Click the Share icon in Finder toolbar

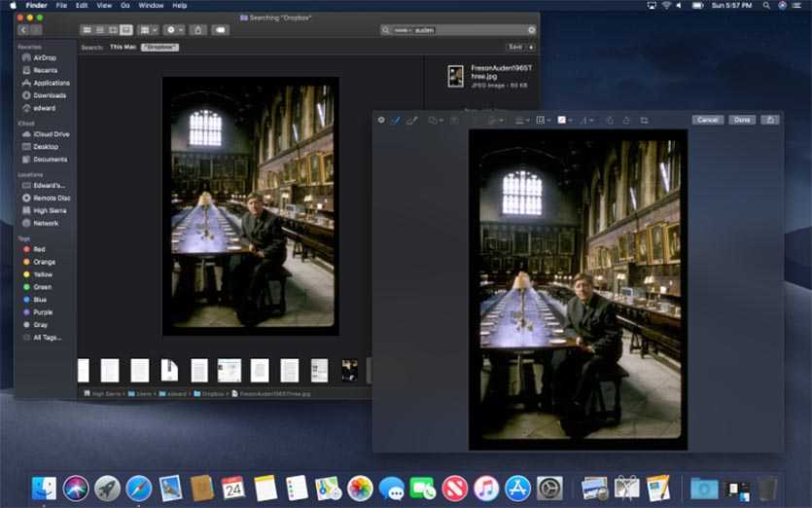coord(197,30)
